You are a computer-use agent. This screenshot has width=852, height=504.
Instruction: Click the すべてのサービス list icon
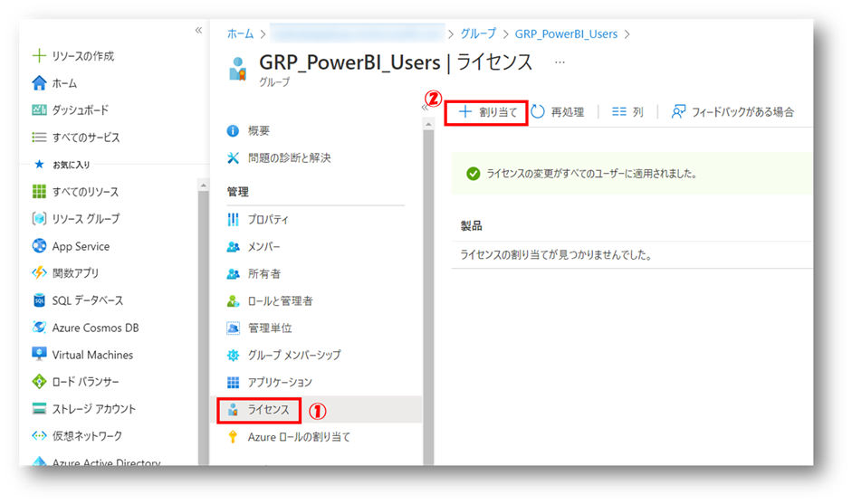[39, 138]
